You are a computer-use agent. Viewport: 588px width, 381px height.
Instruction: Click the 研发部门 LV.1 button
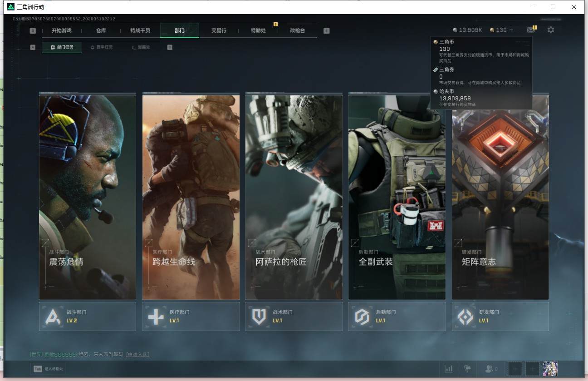click(500, 317)
